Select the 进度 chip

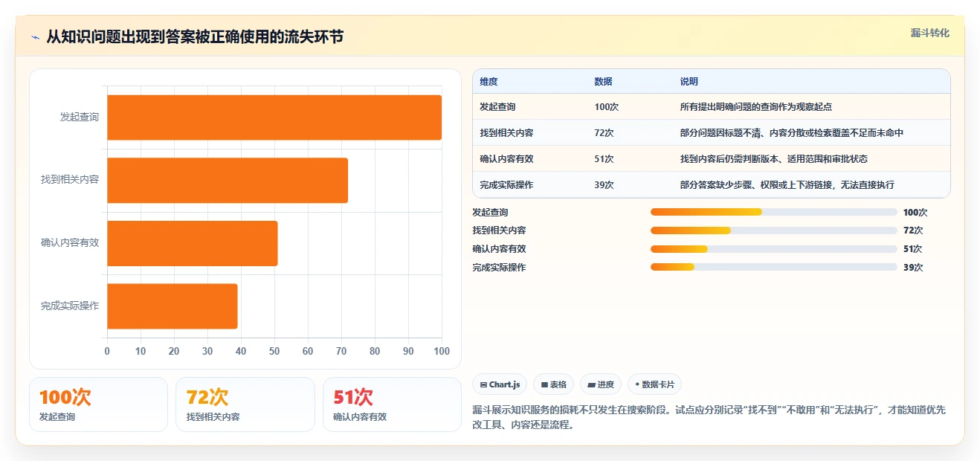click(600, 384)
